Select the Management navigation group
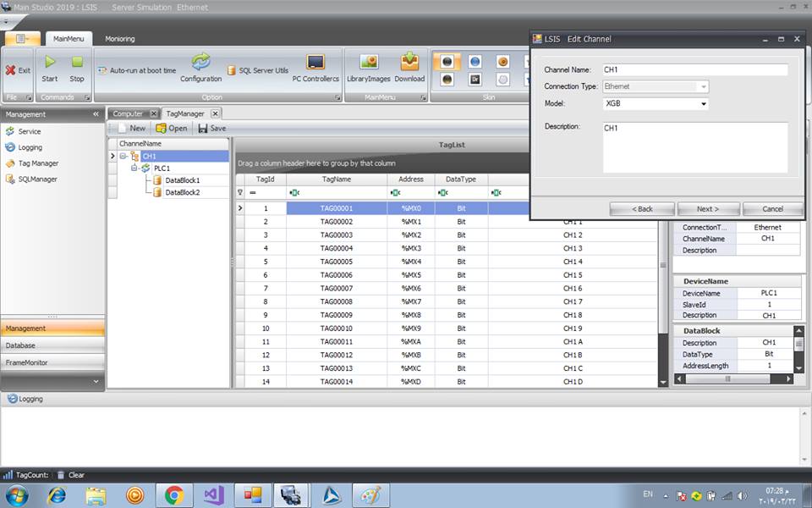Image resolution: width=812 pixels, height=508 pixels. [x=52, y=329]
